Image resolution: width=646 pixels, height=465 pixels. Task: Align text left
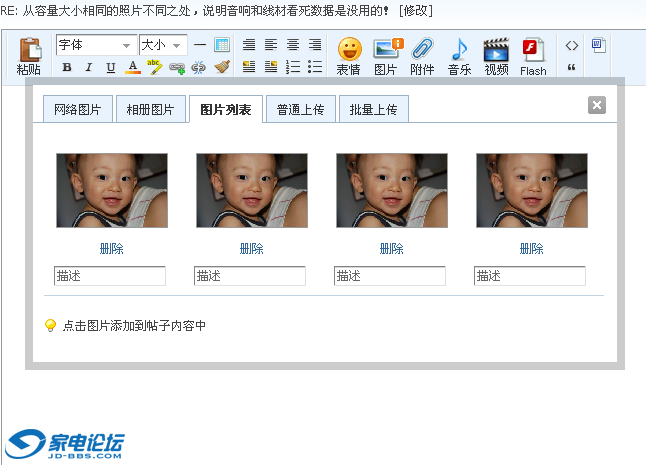point(271,44)
